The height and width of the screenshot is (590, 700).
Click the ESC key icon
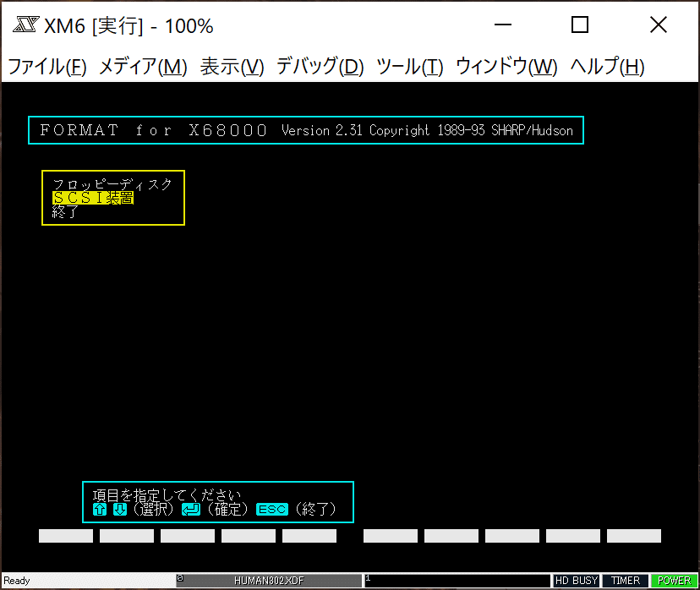(272, 509)
